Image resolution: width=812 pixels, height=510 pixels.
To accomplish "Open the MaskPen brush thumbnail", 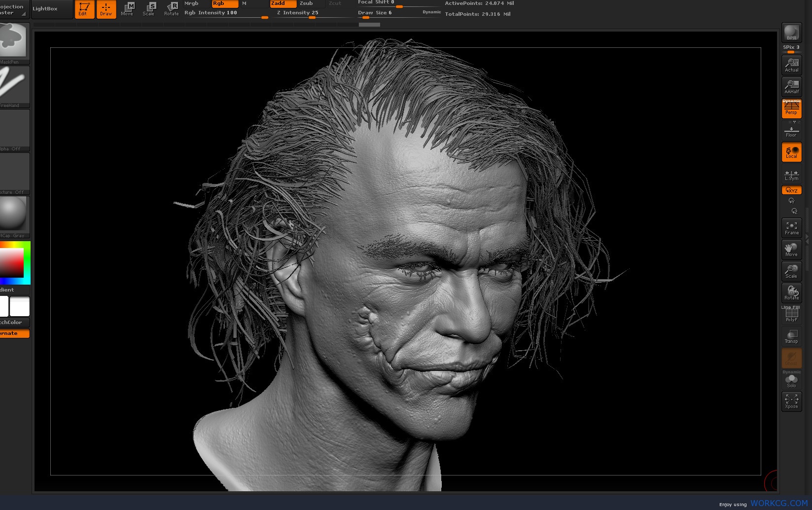I will 14,43.
